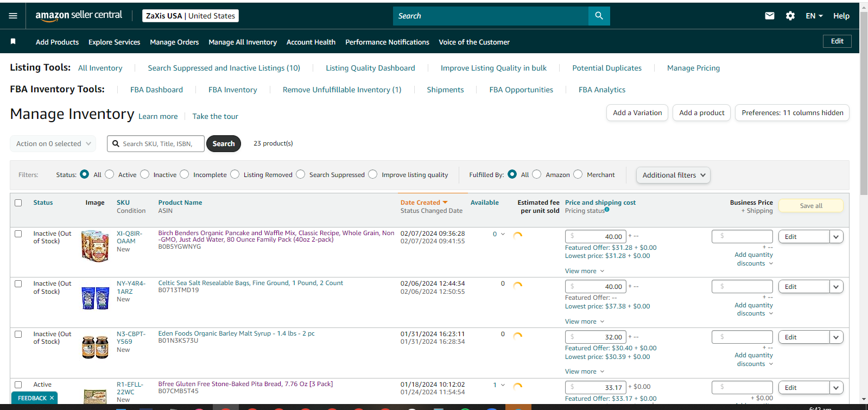The width and height of the screenshot is (868, 410).
Task: Open the settings gear icon
Action: point(790,16)
